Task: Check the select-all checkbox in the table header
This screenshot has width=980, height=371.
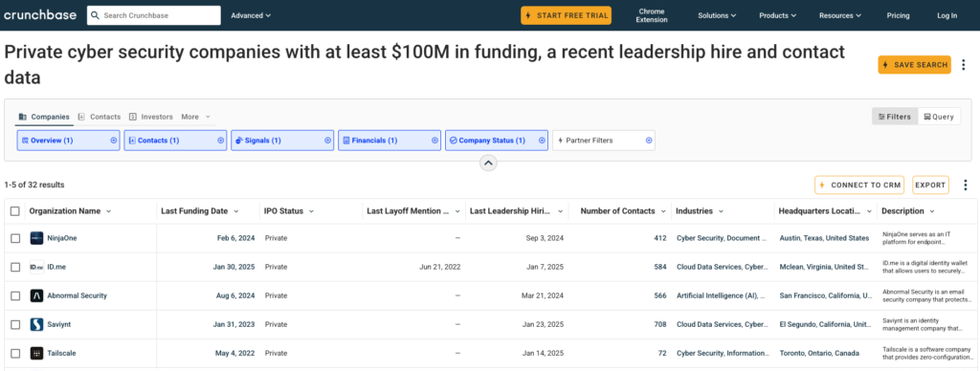Action: pyautogui.click(x=15, y=211)
